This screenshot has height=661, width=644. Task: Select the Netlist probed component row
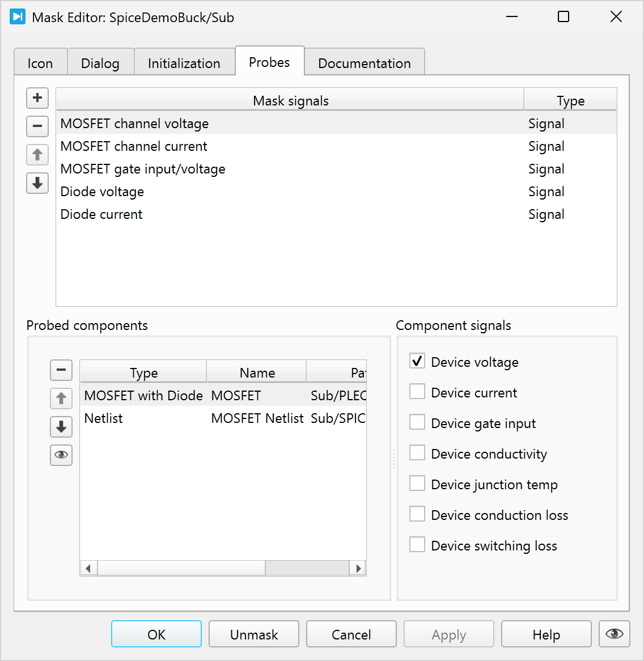pos(104,418)
